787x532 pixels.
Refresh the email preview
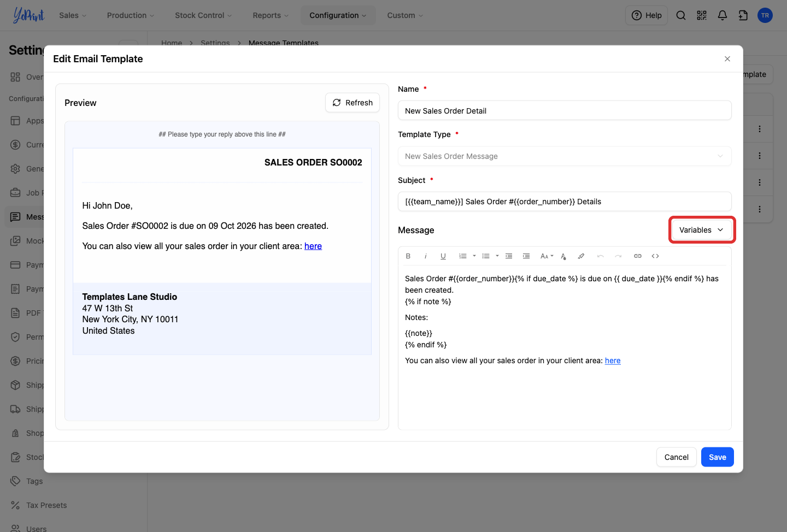point(353,103)
